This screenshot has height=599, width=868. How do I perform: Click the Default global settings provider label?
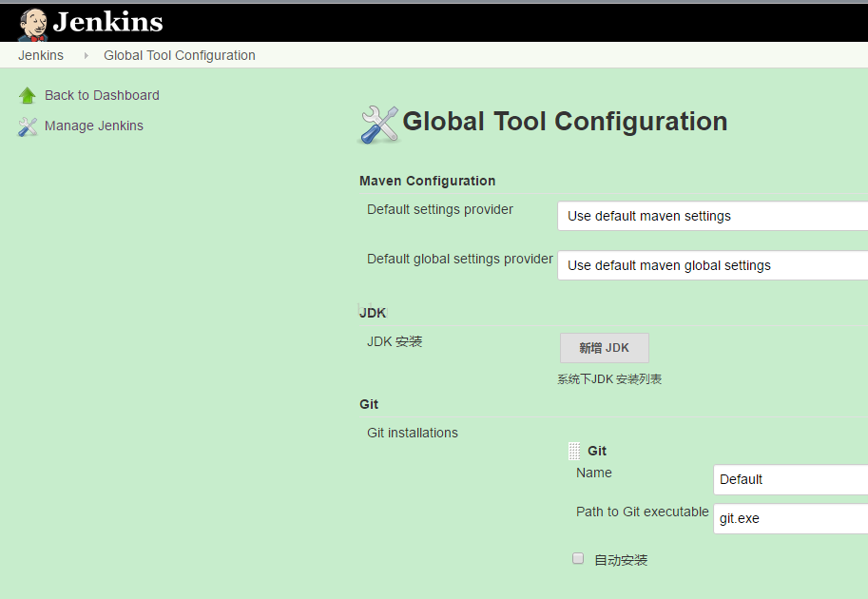pos(460,259)
